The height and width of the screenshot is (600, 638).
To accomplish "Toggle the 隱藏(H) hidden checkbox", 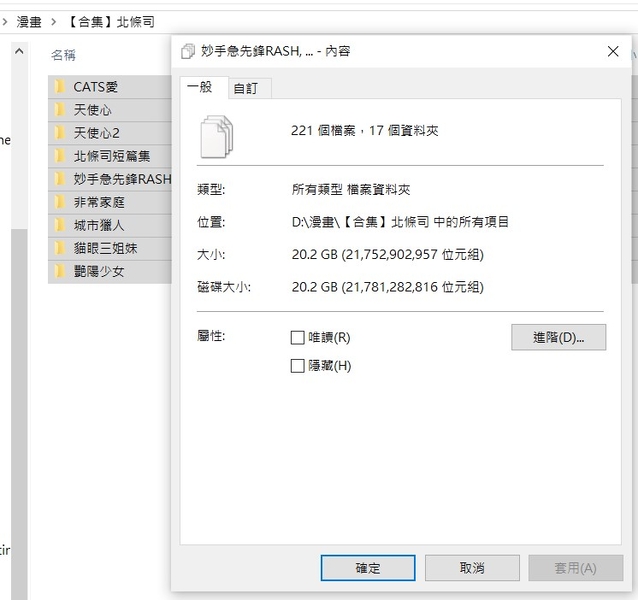I will click(297, 366).
